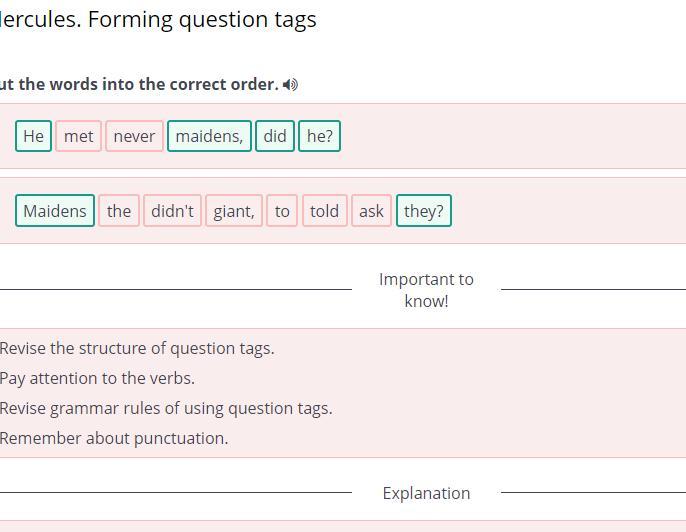686x532 pixels.
Task: Click the "Explanation" section heading
Action: (x=426, y=493)
